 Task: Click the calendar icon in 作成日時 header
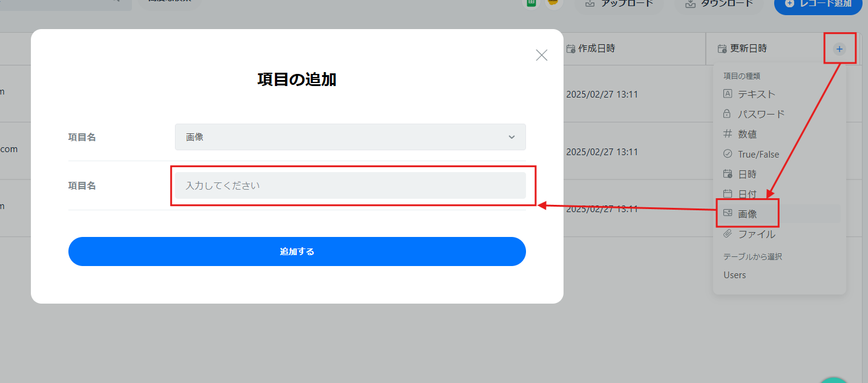570,48
